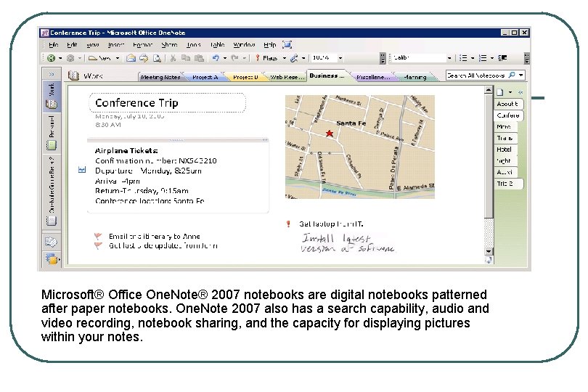Click the All Notebooks list icon at the sidebar bottom
The image size is (588, 392).
click(x=52, y=258)
